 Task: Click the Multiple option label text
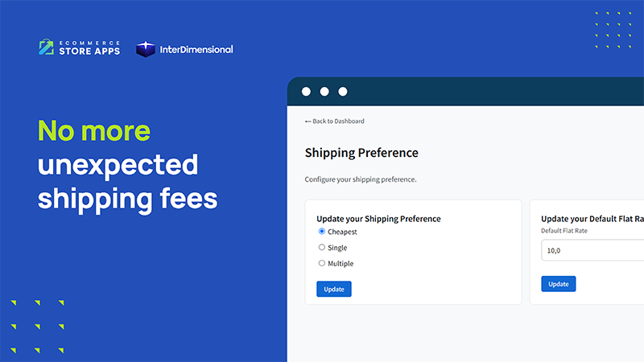pos(341,263)
